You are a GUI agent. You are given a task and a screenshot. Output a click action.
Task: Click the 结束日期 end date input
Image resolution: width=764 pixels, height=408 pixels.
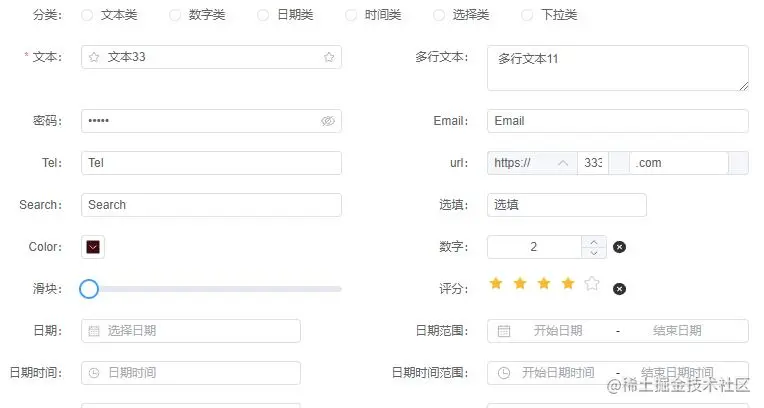[677, 330]
